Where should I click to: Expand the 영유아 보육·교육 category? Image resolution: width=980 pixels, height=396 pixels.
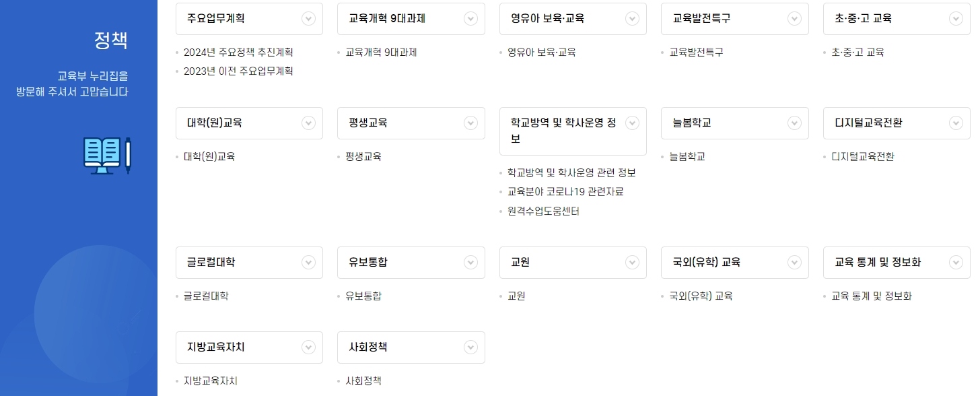point(631,18)
